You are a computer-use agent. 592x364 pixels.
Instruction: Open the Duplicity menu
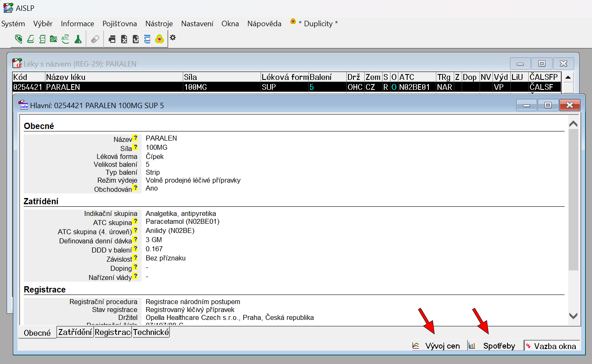coord(318,24)
